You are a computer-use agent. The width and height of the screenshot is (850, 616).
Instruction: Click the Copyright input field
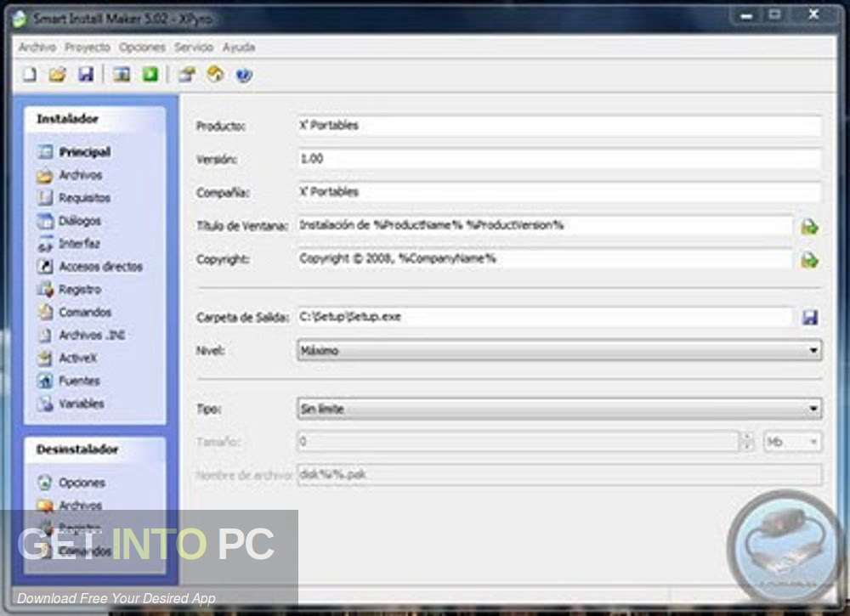click(545, 259)
